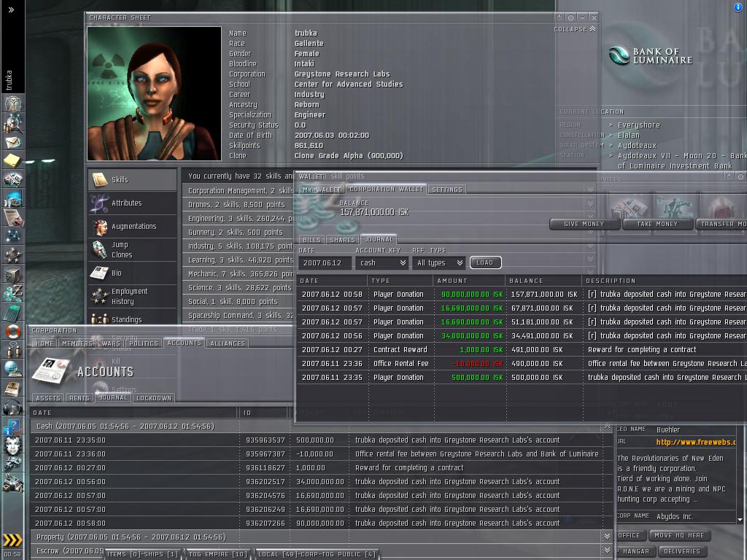The image size is (747, 560).
Task: Switch to the wallet Settings tab
Action: (x=447, y=190)
